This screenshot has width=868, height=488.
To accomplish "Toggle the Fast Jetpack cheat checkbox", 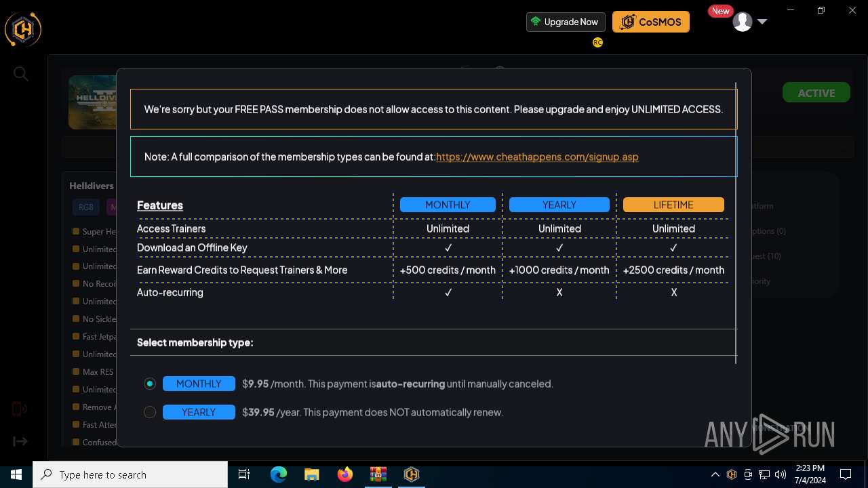I will point(76,336).
